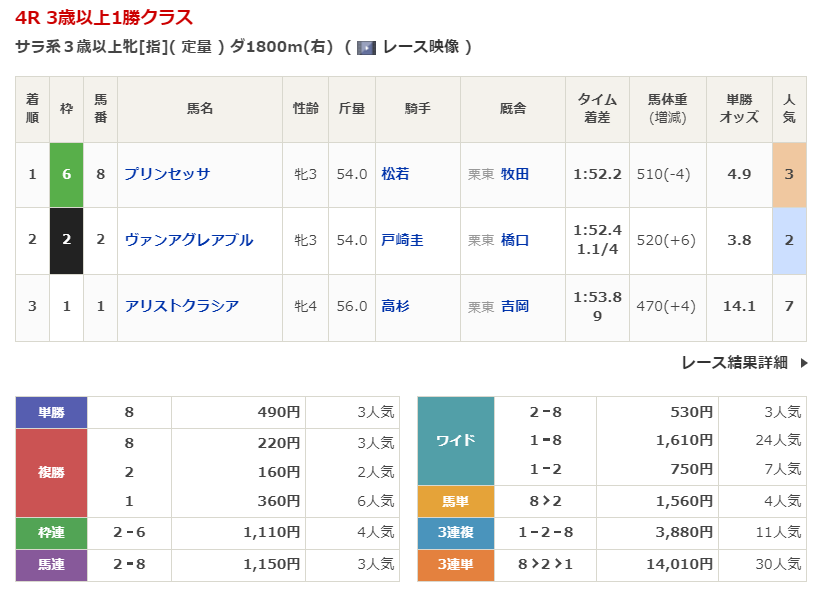This screenshot has width=821, height=592.
Task: Click the black frame 2 box
Action: pos(67,240)
